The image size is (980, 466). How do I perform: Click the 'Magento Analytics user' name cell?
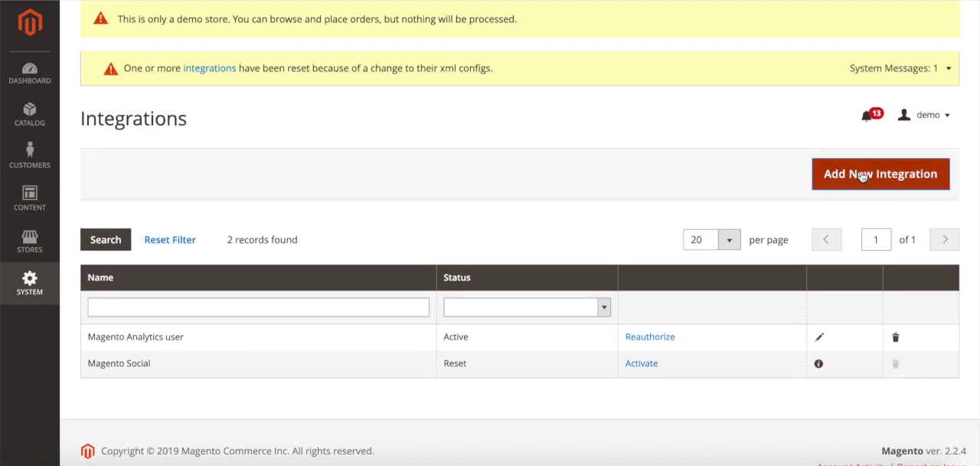coord(258,336)
